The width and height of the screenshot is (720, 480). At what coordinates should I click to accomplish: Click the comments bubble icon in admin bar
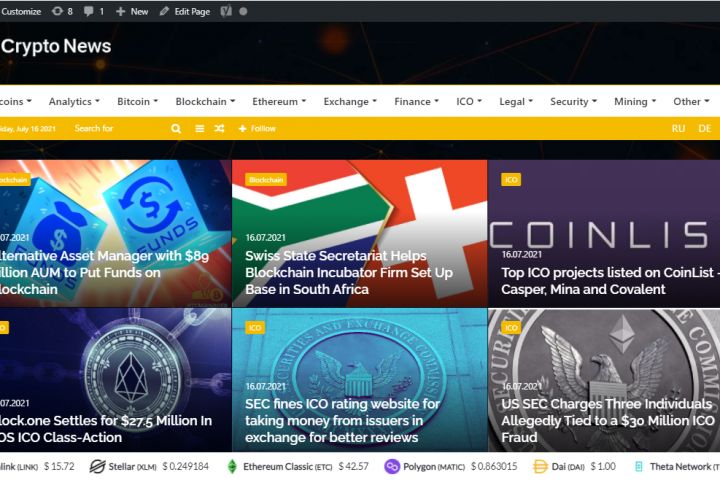click(x=89, y=11)
